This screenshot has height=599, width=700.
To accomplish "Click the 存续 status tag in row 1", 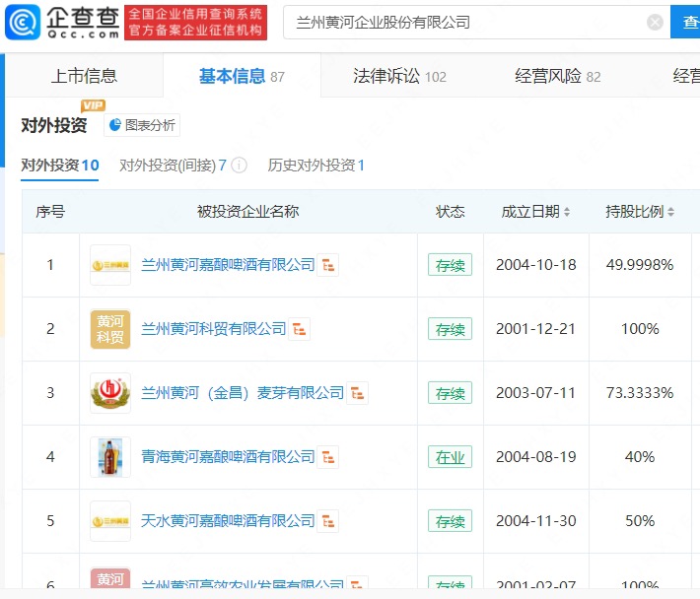I will pos(450,265).
